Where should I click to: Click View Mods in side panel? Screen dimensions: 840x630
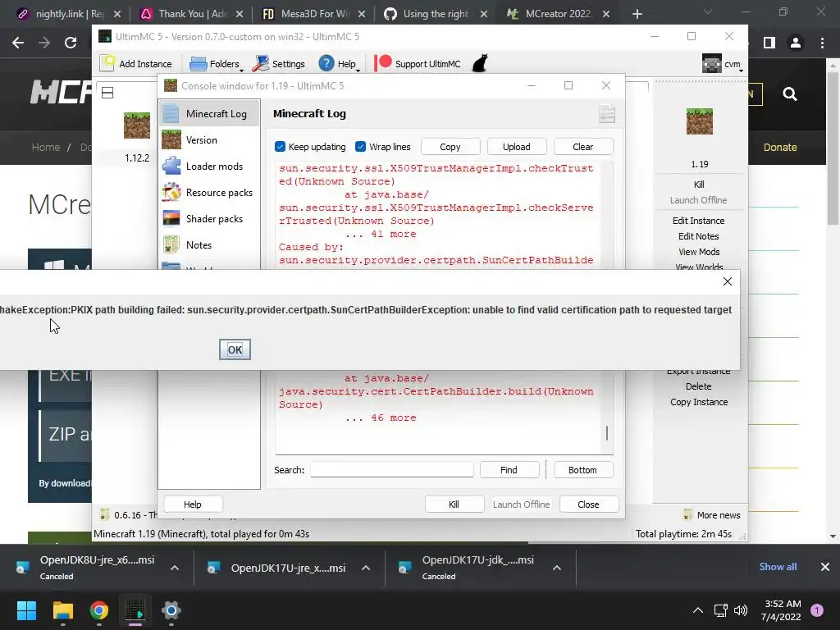(x=699, y=252)
